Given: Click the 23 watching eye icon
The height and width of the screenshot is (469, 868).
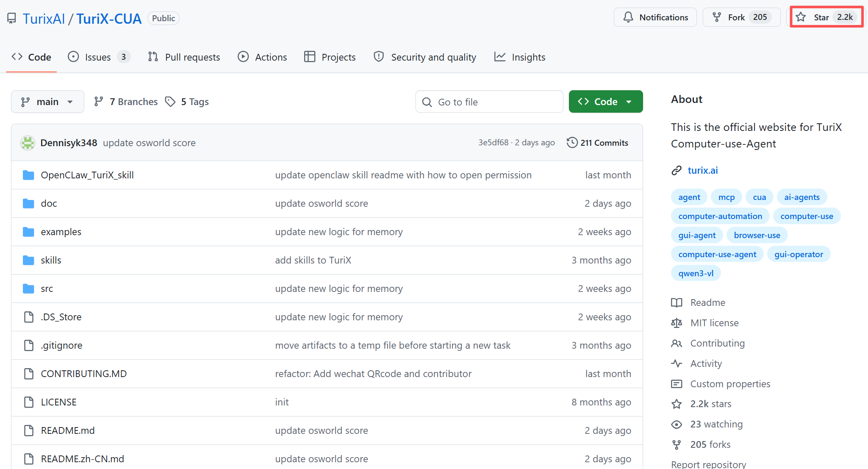Looking at the screenshot, I should coord(677,425).
